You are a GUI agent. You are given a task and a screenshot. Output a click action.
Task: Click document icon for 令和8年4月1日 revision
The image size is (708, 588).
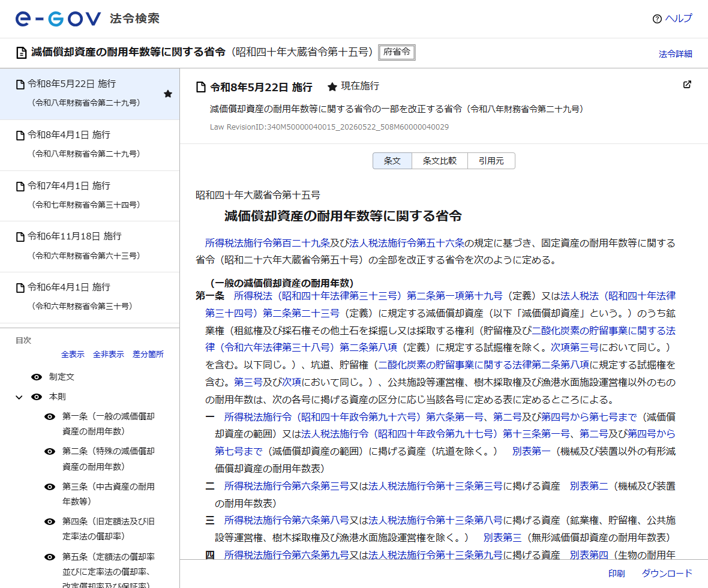coord(20,136)
